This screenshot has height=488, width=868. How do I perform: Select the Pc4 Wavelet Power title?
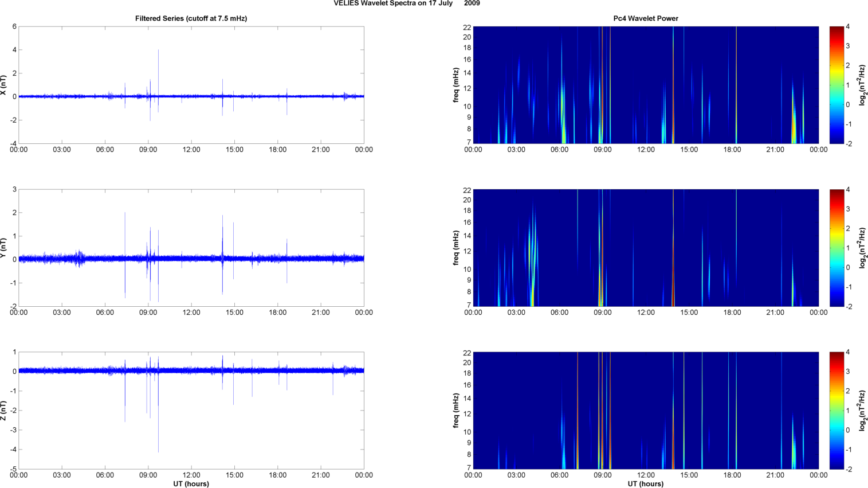pos(646,18)
